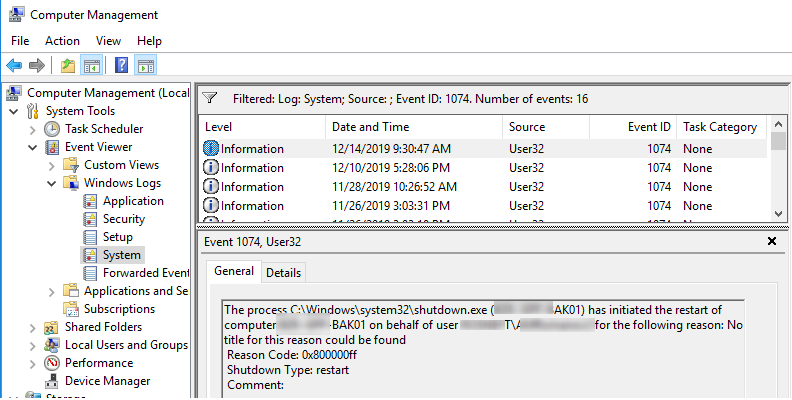Open the View menu
The width and height of the screenshot is (792, 400).
[108, 41]
